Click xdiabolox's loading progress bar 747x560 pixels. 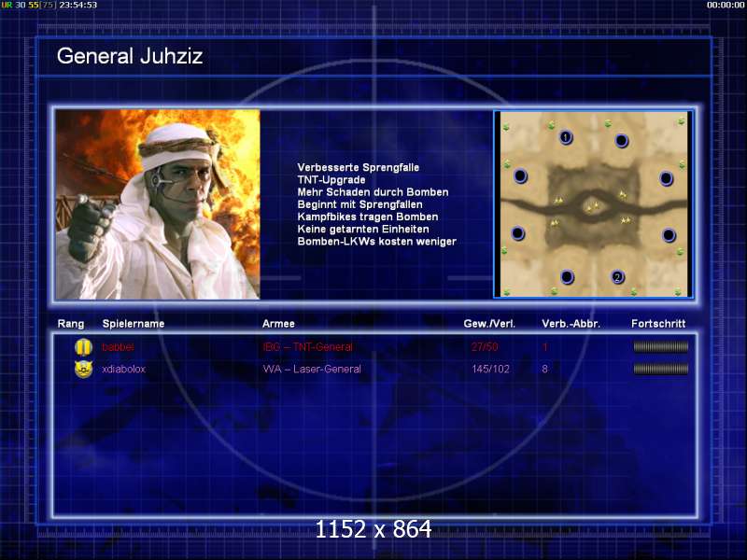coord(661,369)
